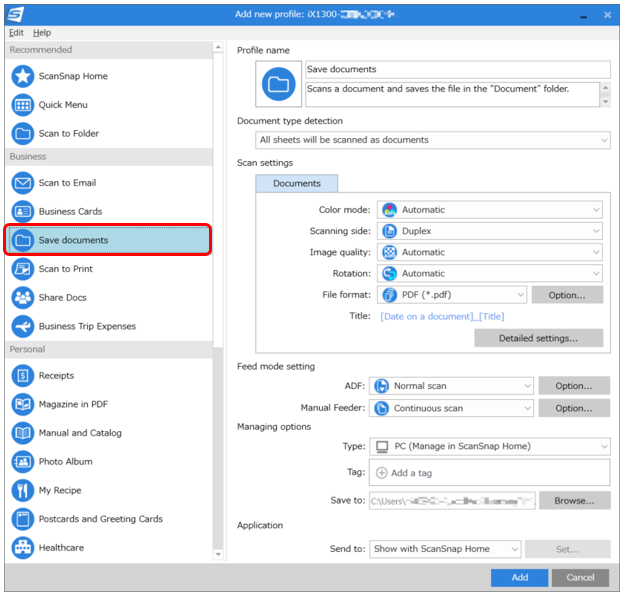The image size is (624, 596).
Task: Pick the Receipts profile icon
Action: [x=23, y=375]
